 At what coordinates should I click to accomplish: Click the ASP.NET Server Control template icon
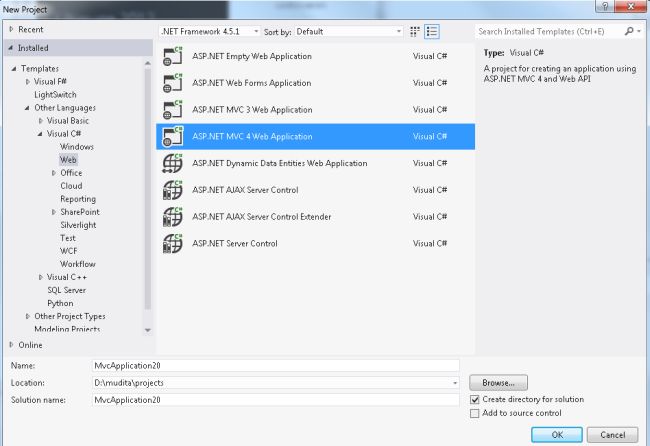pyautogui.click(x=172, y=243)
